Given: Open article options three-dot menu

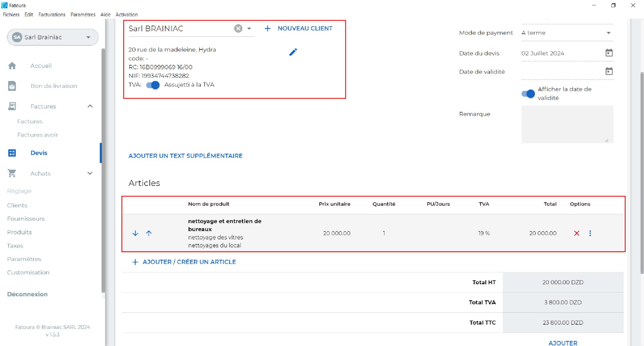Looking at the screenshot, I should coord(590,233).
